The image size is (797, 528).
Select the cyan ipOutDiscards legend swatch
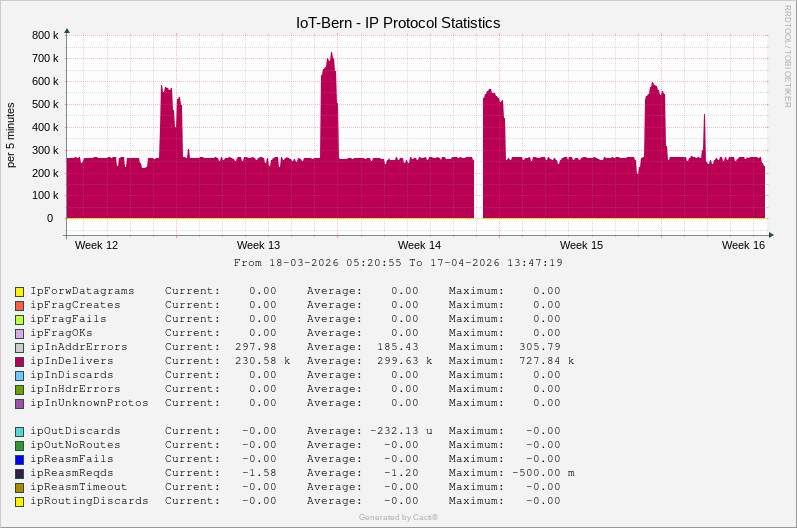(x=19, y=432)
